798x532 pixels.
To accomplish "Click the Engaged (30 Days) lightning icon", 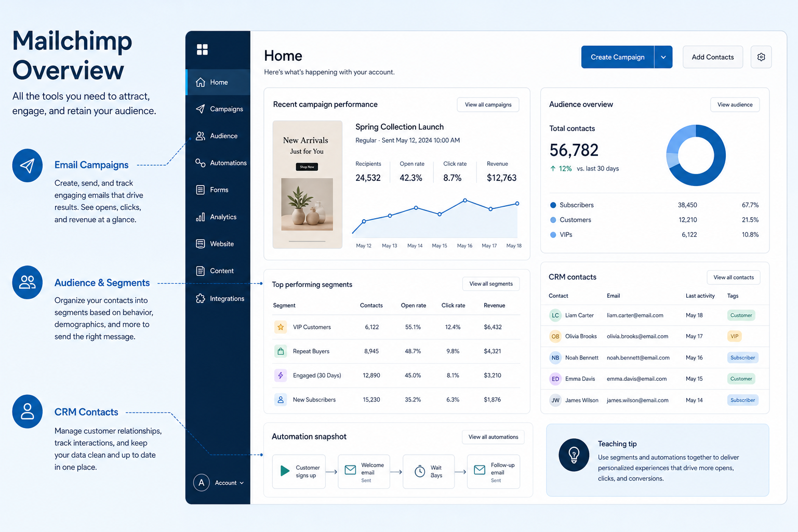I will (281, 375).
